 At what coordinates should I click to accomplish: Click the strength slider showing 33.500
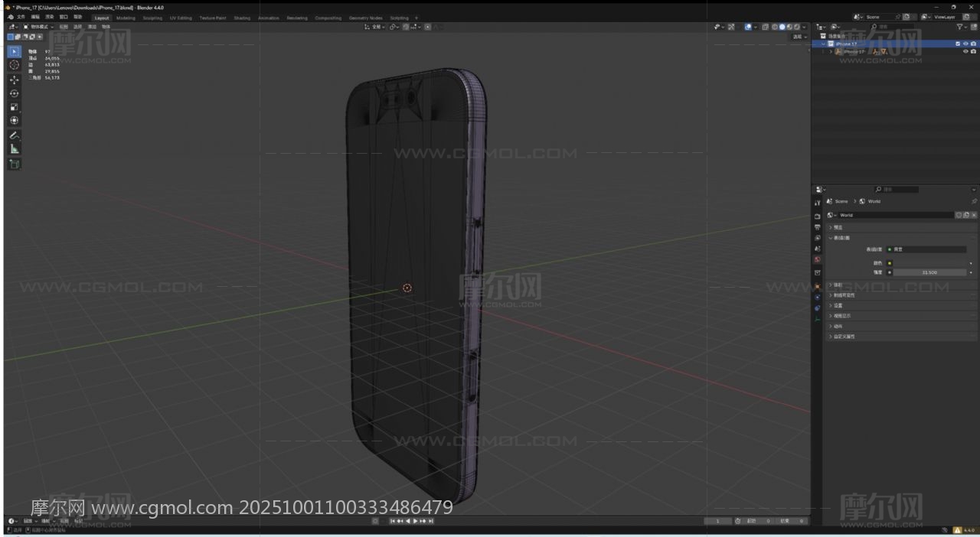(929, 272)
